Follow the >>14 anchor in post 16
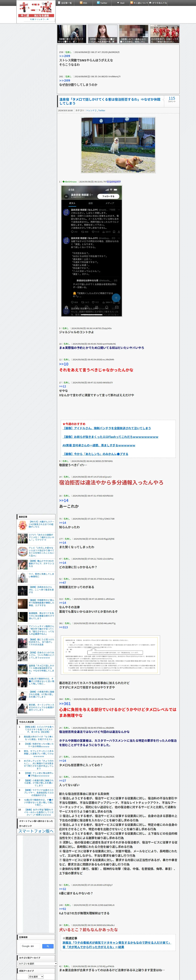This screenshot has width=196, height=980. pyautogui.click(x=64, y=500)
